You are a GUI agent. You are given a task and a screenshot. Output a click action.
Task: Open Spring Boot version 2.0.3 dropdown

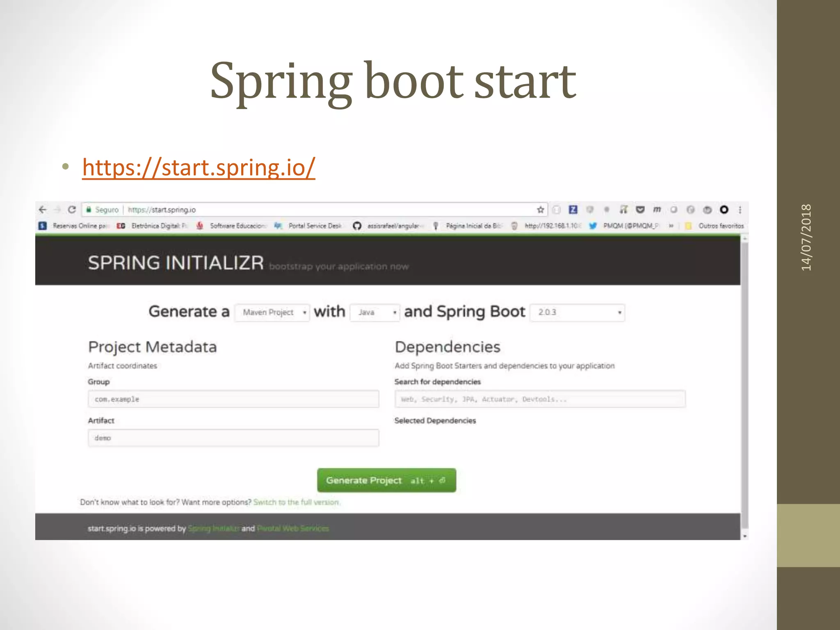click(x=577, y=313)
